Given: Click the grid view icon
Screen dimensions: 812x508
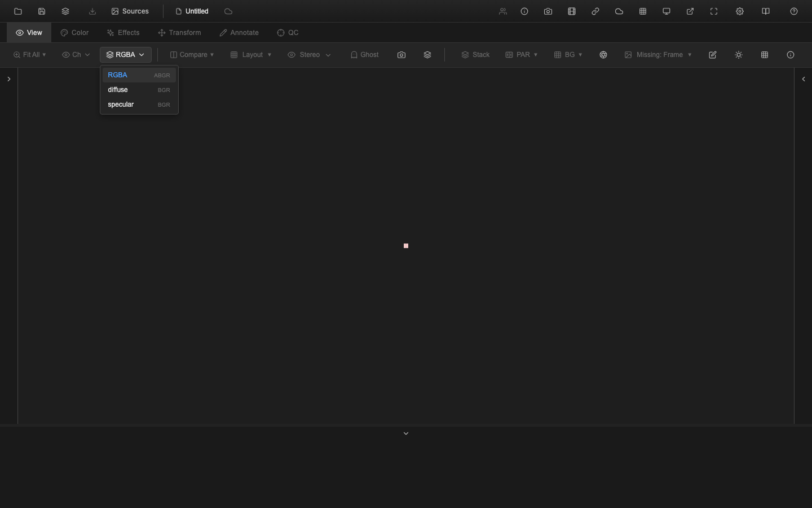Looking at the screenshot, I should pyautogui.click(x=642, y=11).
